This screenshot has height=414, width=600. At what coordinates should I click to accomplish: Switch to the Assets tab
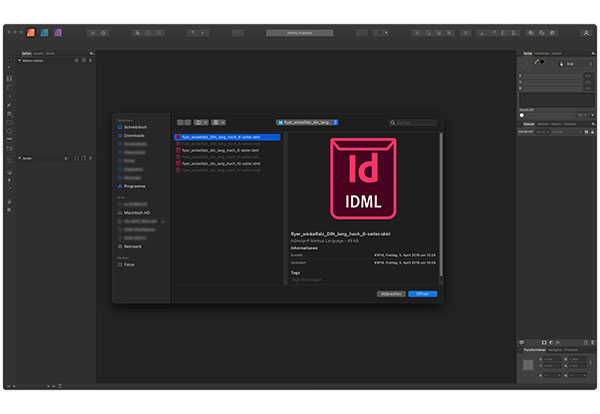39,54
